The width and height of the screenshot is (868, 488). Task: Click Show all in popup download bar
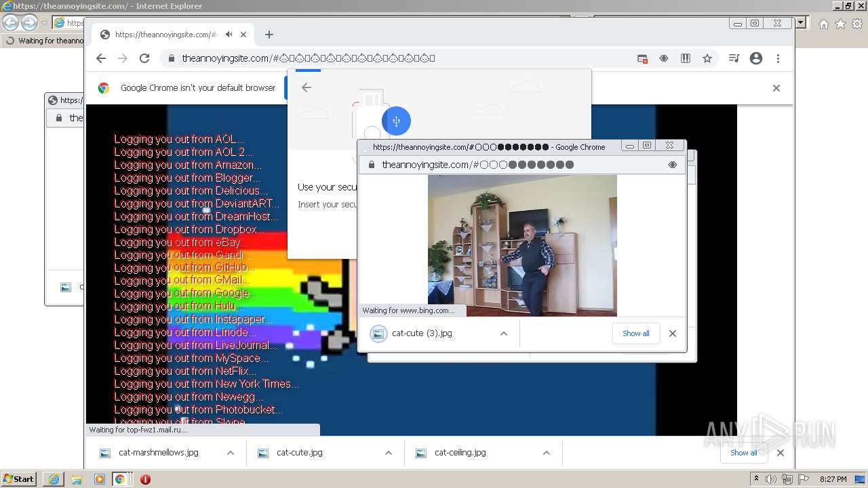tap(636, 333)
